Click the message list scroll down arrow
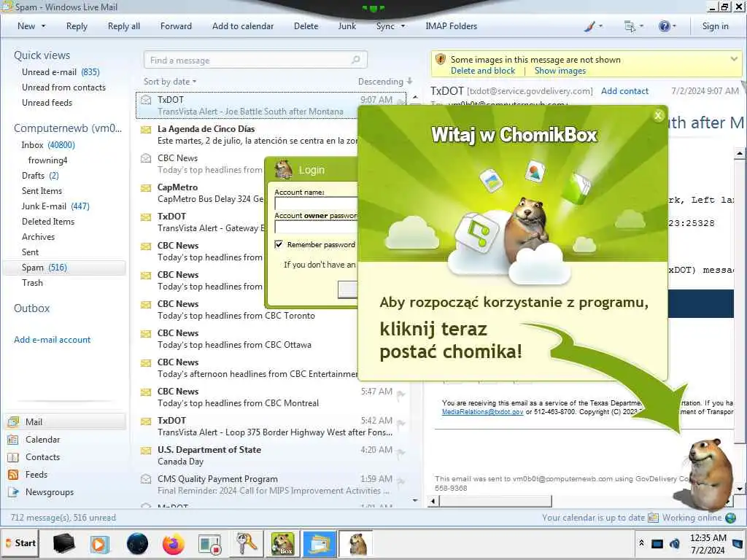The image size is (747, 560). [x=415, y=500]
